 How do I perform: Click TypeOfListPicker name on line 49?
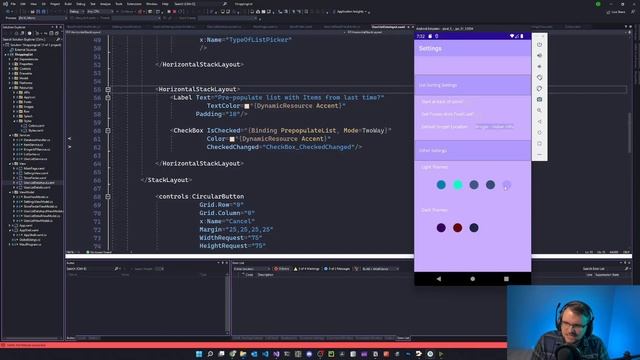[x=259, y=40]
